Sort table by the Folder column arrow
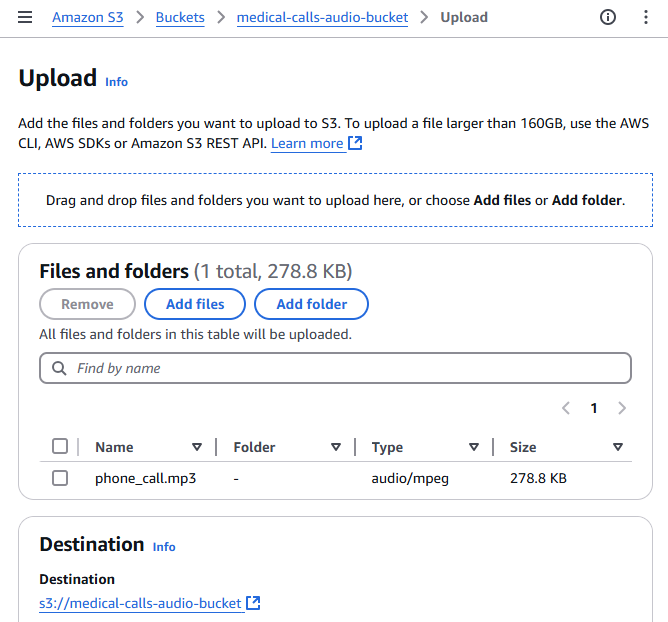Screen dimensions: 668x622 point(336,447)
